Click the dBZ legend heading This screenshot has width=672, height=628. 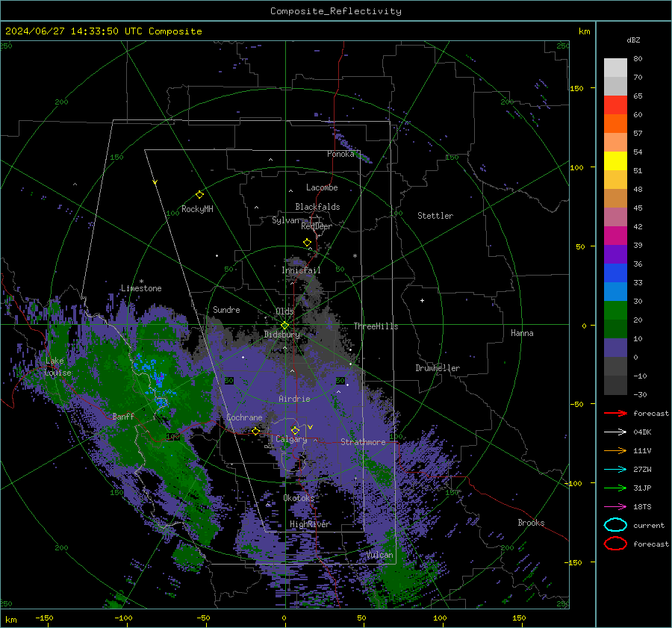(633, 40)
